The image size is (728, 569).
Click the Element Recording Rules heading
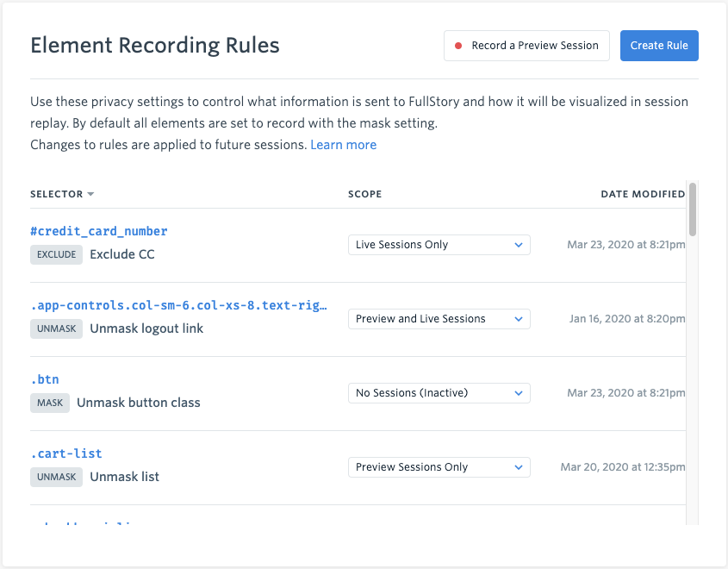tap(155, 46)
